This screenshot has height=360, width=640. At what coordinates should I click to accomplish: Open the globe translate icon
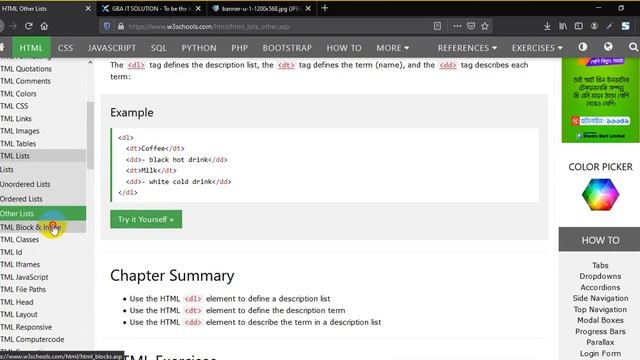point(608,47)
